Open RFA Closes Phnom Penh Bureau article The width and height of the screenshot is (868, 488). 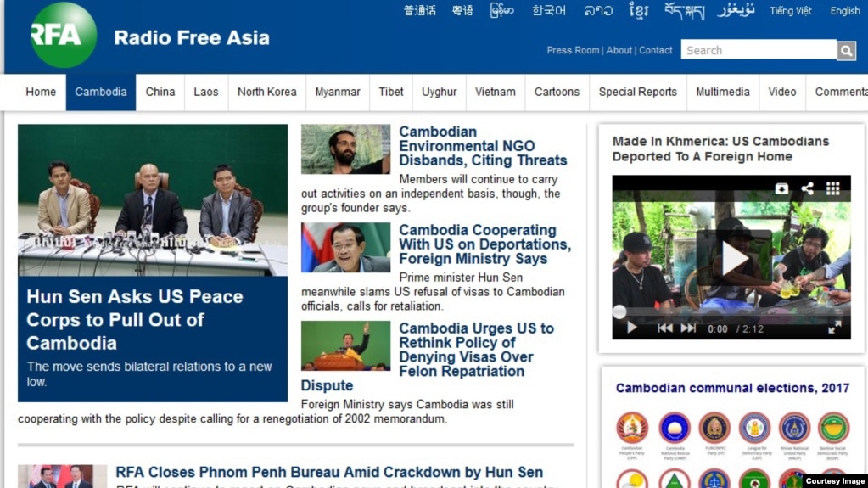[329, 472]
